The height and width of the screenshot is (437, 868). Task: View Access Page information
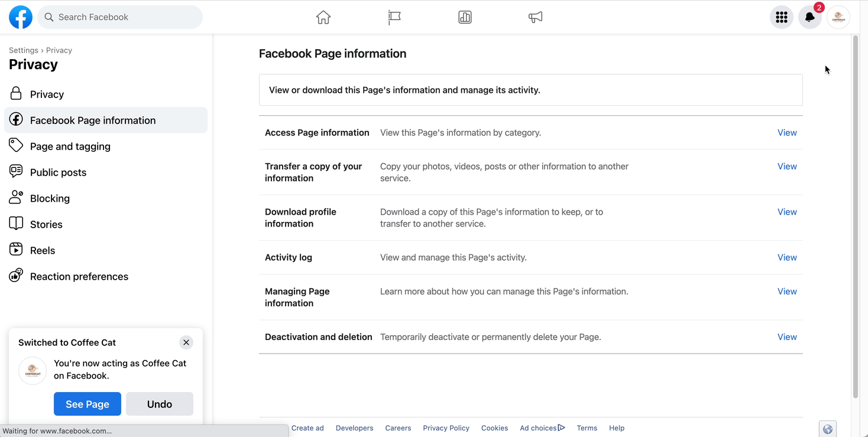tap(787, 132)
